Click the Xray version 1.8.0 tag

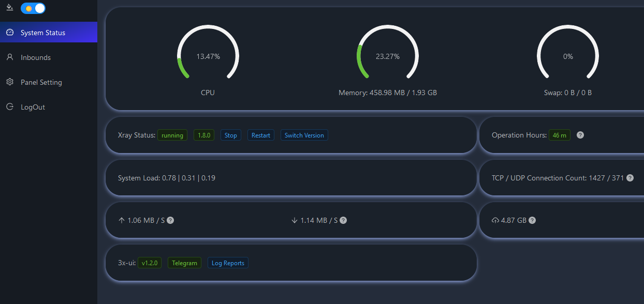(203, 135)
